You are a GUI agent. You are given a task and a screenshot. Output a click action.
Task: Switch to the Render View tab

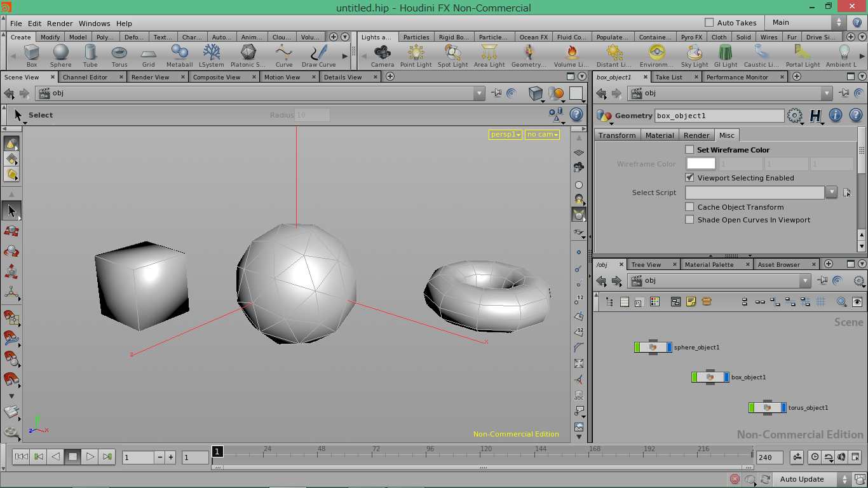(x=150, y=77)
